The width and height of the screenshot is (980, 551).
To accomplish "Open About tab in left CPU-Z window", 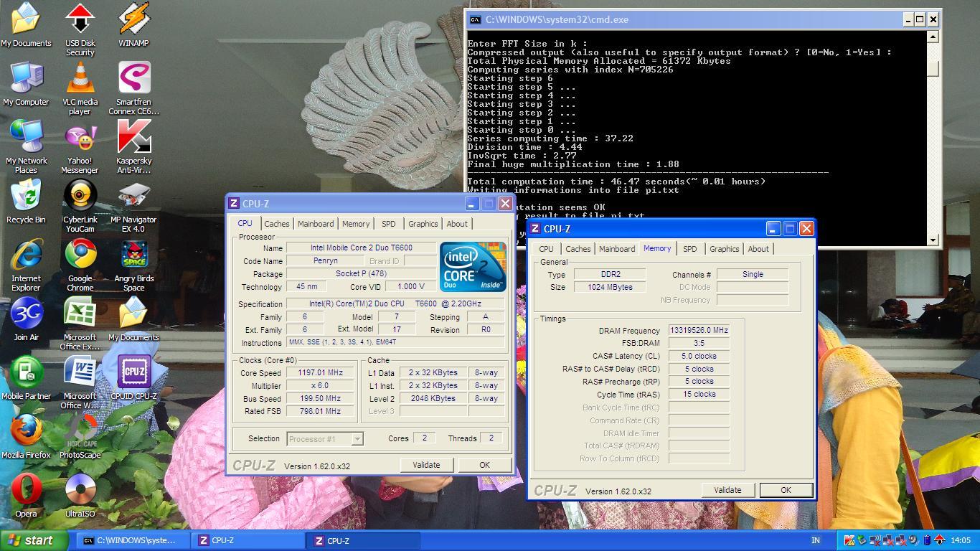I will click(x=457, y=224).
